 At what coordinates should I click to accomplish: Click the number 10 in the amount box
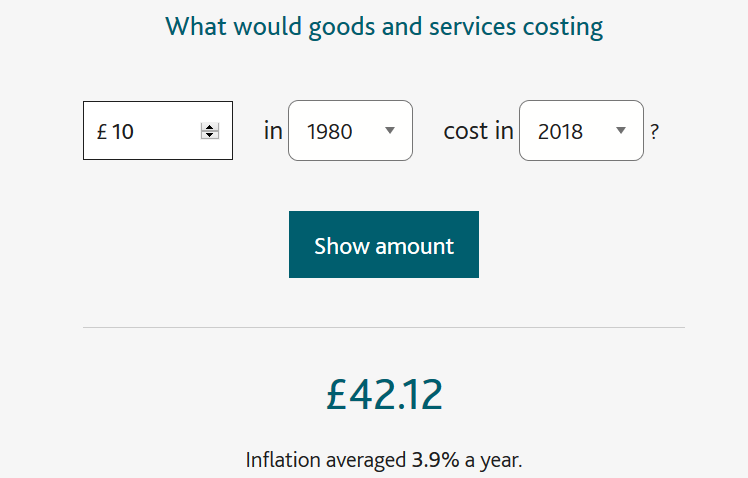[x=123, y=132]
